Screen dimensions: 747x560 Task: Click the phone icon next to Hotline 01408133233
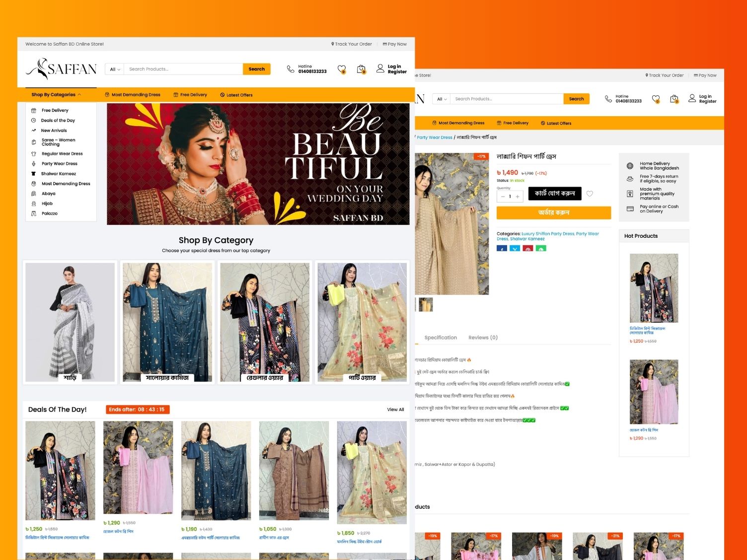point(291,69)
